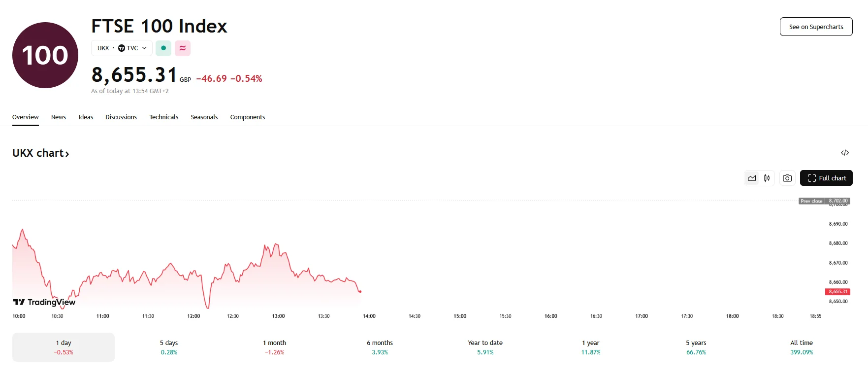Open the Full chart button
This screenshot has height=380, width=868.
[x=826, y=178]
